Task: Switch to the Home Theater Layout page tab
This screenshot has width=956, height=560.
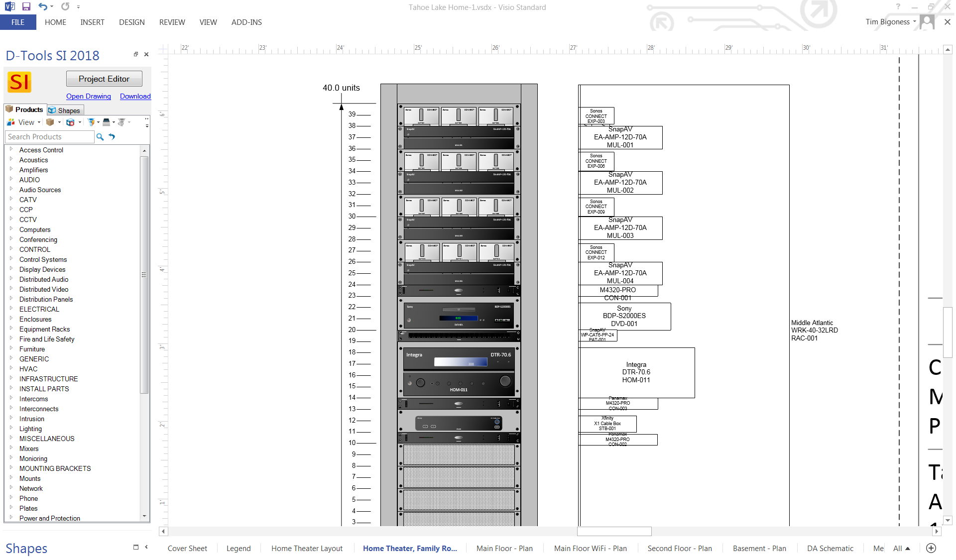Action: tap(307, 548)
